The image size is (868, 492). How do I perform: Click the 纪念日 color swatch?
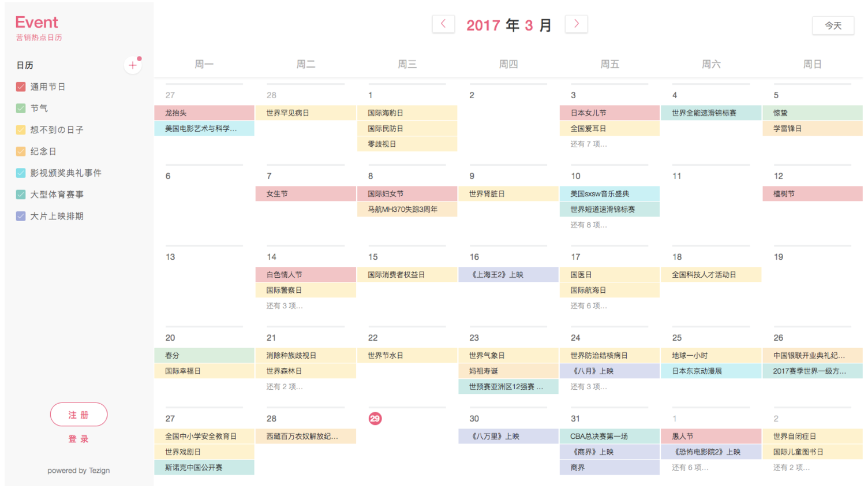[21, 152]
